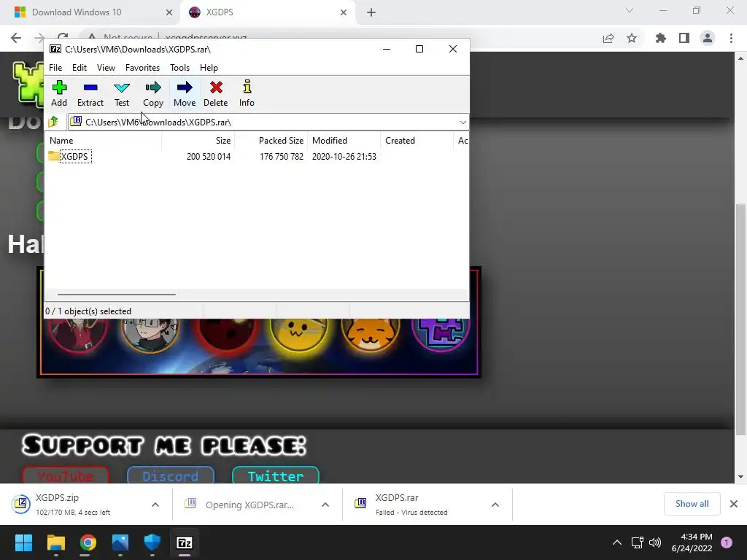747x560 pixels.
Task: Open the Windows Start menu
Action: pos(23,542)
